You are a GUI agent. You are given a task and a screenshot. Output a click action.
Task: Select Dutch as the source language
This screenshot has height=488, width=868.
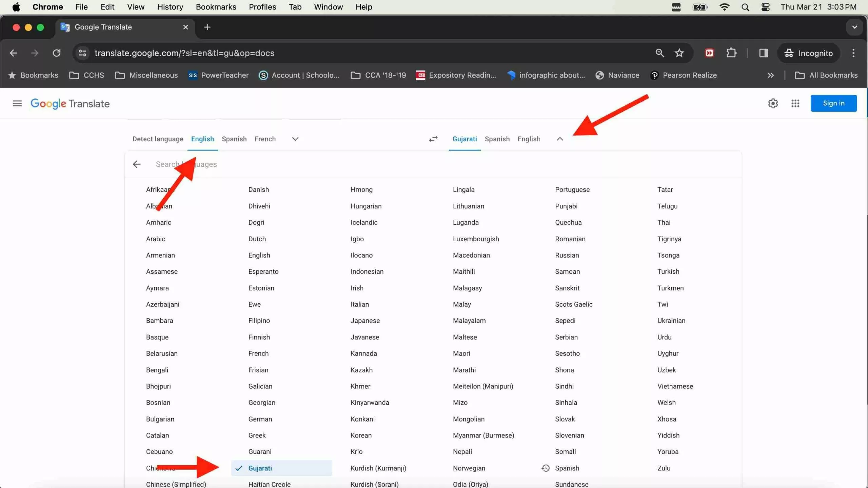[257, 239]
